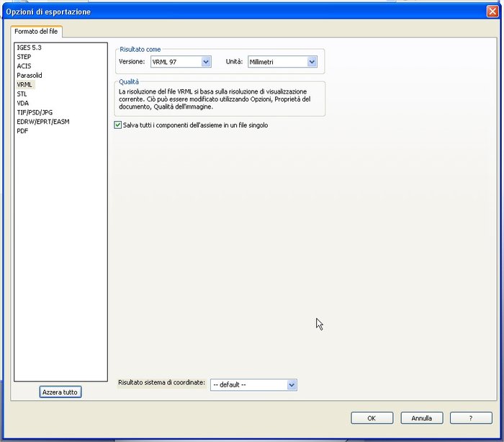Open the Unità Millimetri dropdown
The height and width of the screenshot is (442, 504).
coord(282,62)
